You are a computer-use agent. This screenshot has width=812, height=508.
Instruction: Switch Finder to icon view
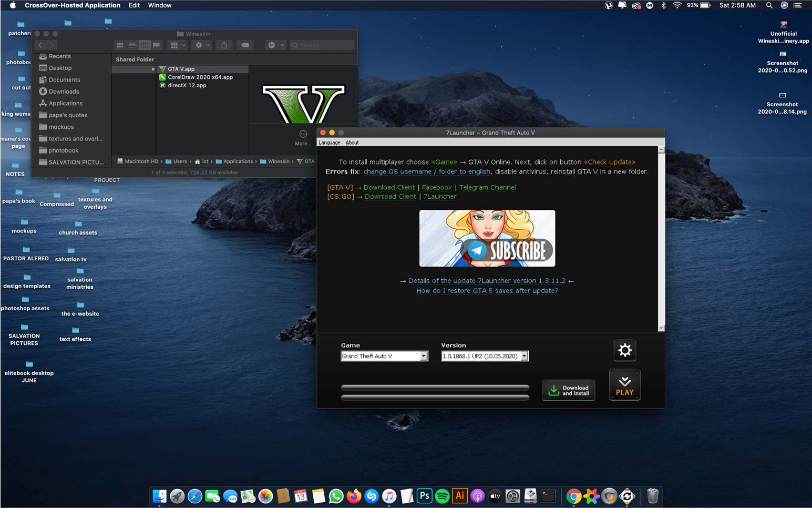120,45
